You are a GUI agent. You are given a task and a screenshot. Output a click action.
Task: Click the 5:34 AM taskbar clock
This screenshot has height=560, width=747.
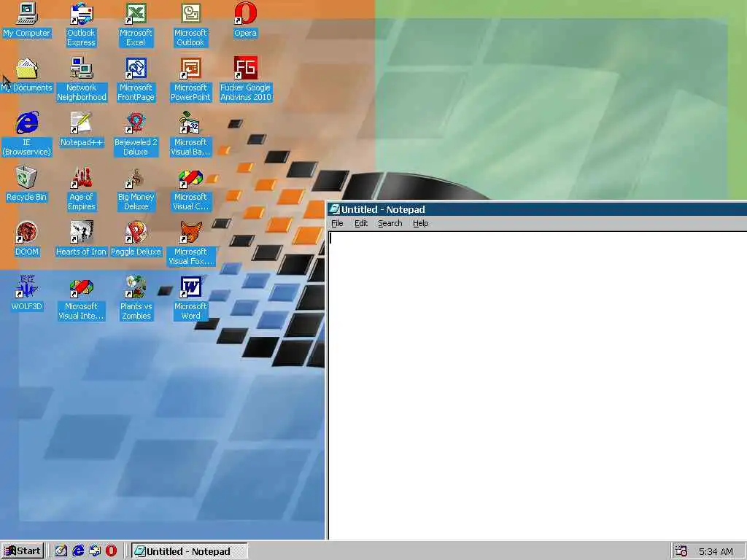tap(716, 551)
